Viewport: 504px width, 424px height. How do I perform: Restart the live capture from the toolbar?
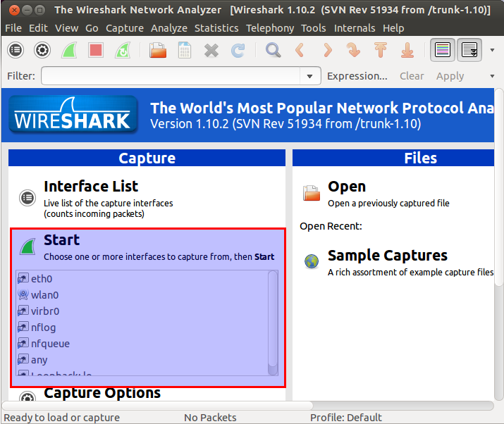pyautogui.click(x=123, y=50)
